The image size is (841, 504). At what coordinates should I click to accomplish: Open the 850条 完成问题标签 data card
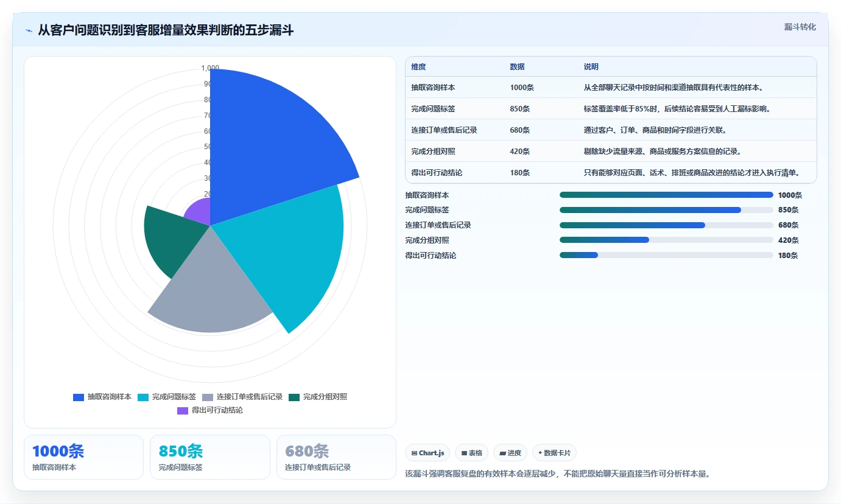210,457
